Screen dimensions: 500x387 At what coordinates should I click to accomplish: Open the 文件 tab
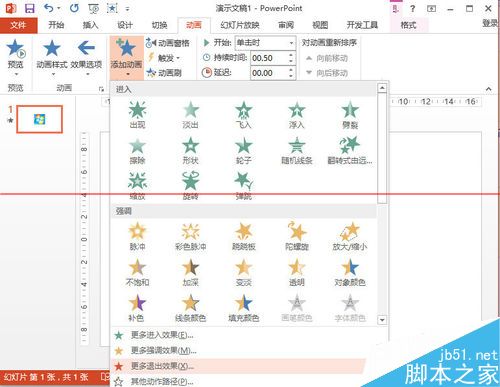click(x=18, y=25)
